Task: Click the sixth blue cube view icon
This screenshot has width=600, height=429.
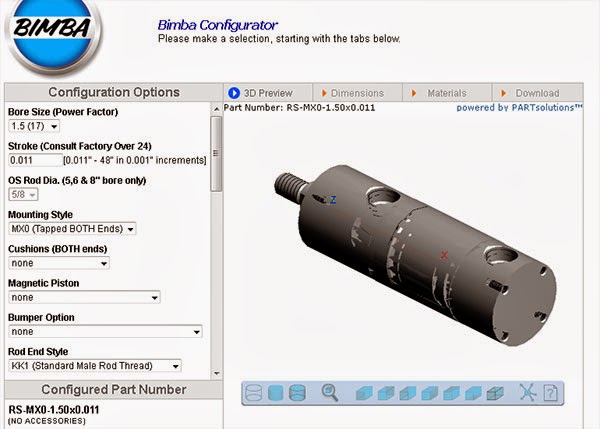Action: coord(473,393)
